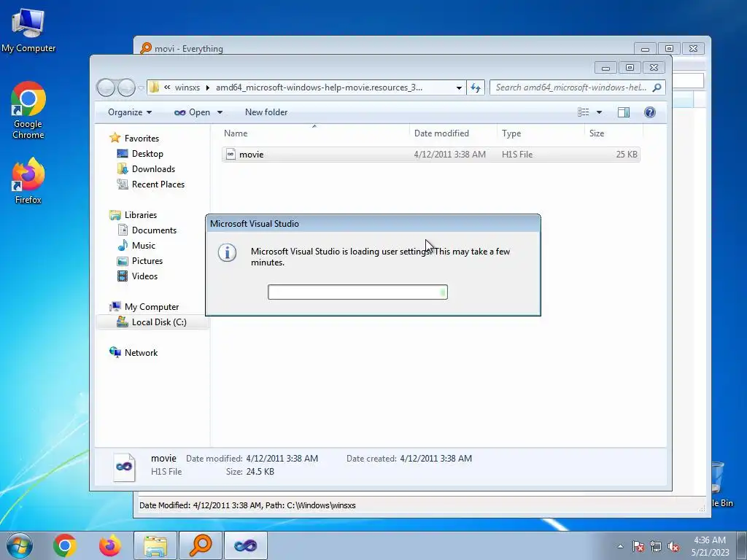Click the movie file's H1S icon
747x560 pixels.
[x=231, y=155]
